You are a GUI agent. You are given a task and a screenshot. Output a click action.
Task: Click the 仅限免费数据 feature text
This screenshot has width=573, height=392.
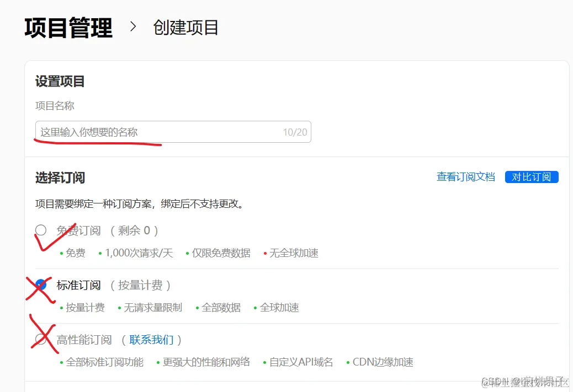pyautogui.click(x=221, y=253)
